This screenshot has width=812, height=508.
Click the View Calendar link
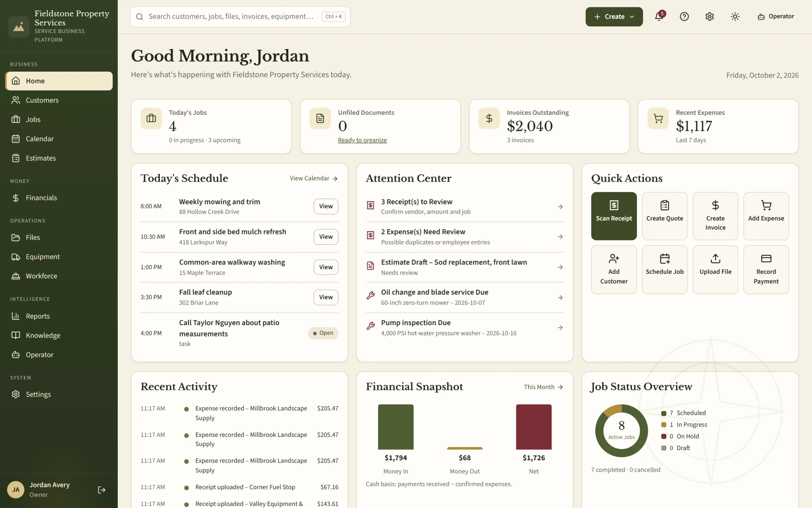(x=314, y=178)
